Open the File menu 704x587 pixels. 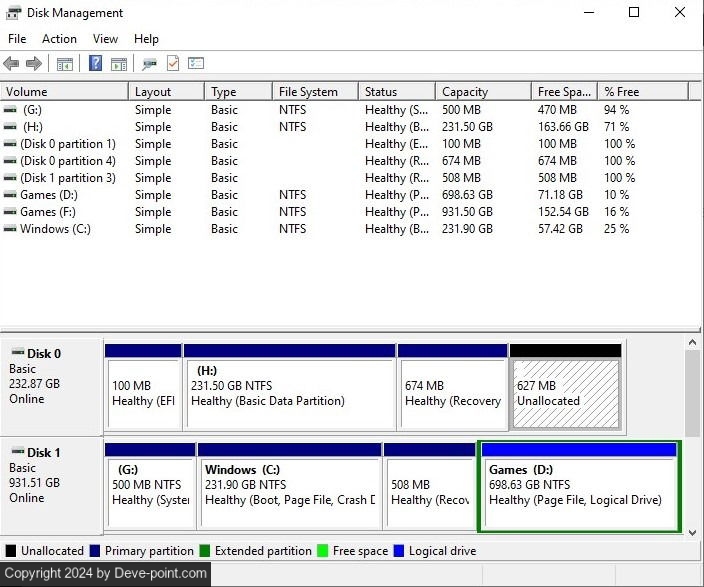[17, 39]
